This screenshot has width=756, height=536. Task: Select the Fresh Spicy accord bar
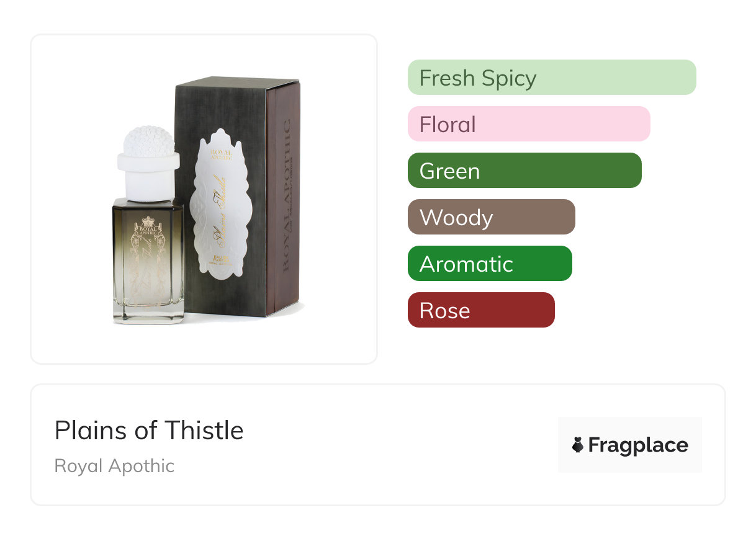coord(551,78)
